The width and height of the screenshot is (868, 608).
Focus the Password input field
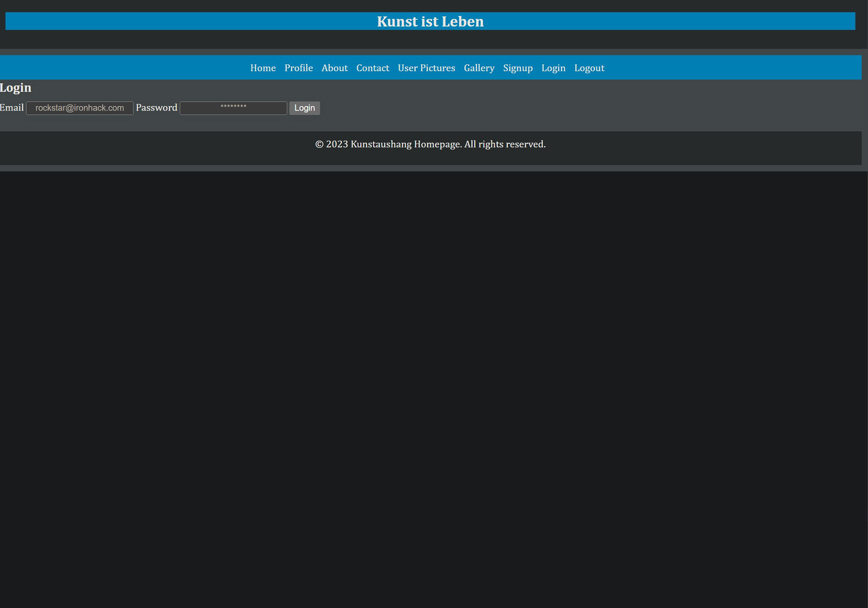233,108
